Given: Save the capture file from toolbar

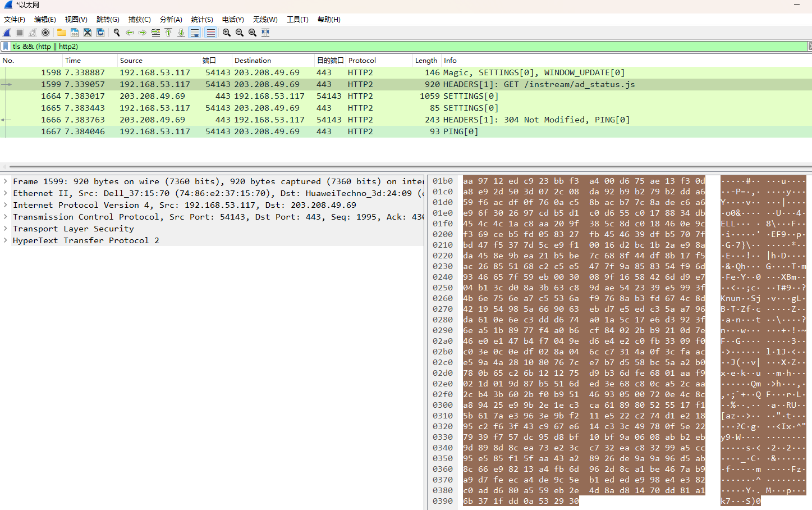Looking at the screenshot, I should point(75,33).
